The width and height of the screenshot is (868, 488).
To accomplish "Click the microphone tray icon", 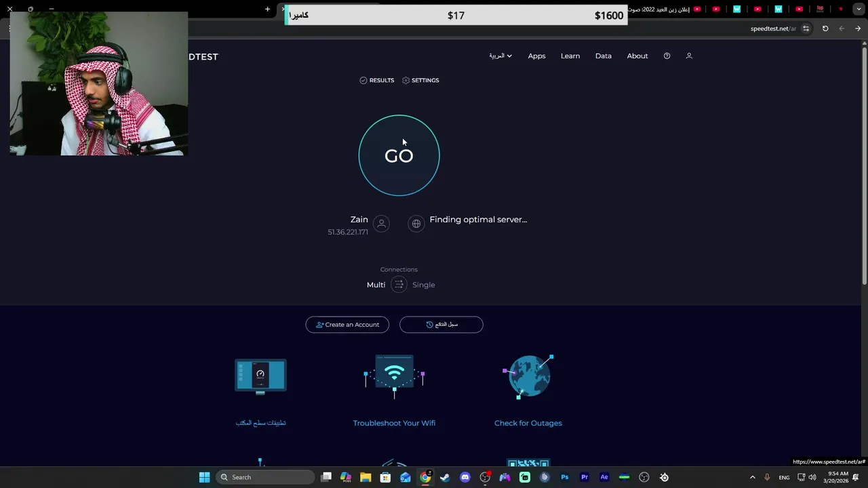I will tap(767, 477).
